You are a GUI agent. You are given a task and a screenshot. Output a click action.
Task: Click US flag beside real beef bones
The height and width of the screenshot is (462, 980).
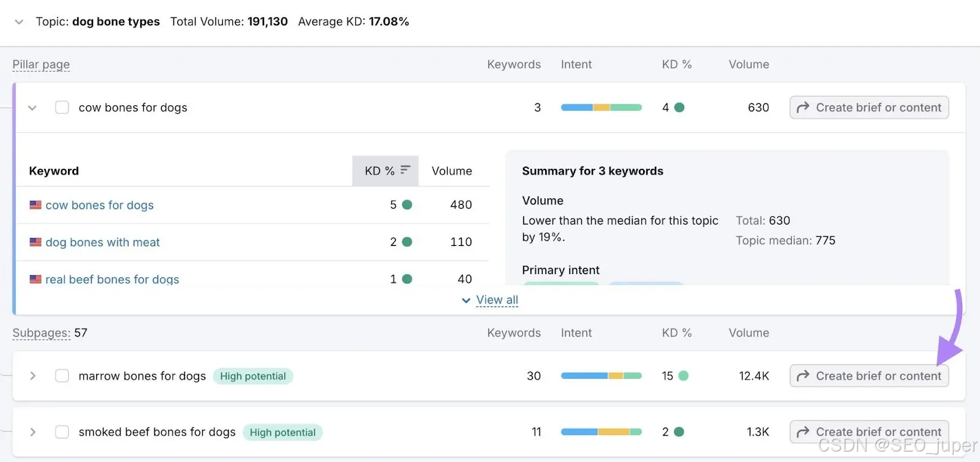[x=36, y=279]
